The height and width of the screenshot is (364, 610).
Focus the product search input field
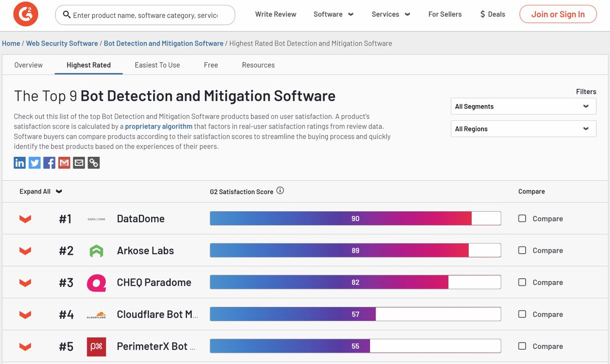point(145,15)
